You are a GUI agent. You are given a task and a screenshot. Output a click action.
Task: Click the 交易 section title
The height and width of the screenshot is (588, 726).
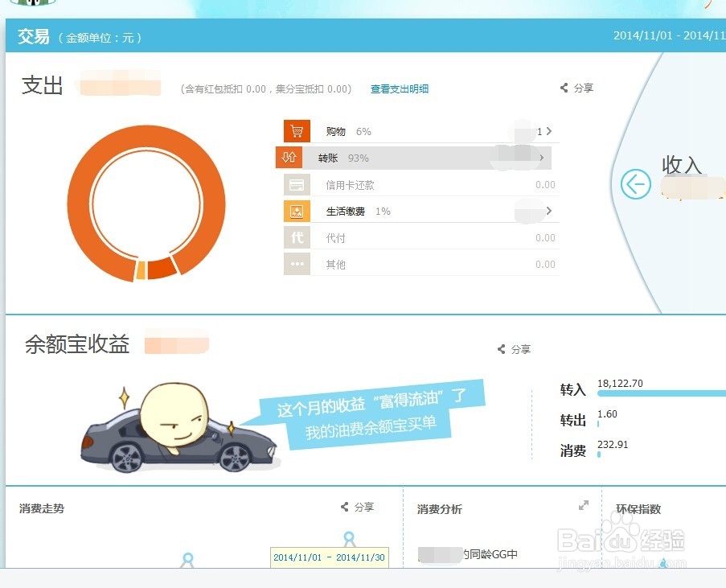(33, 36)
